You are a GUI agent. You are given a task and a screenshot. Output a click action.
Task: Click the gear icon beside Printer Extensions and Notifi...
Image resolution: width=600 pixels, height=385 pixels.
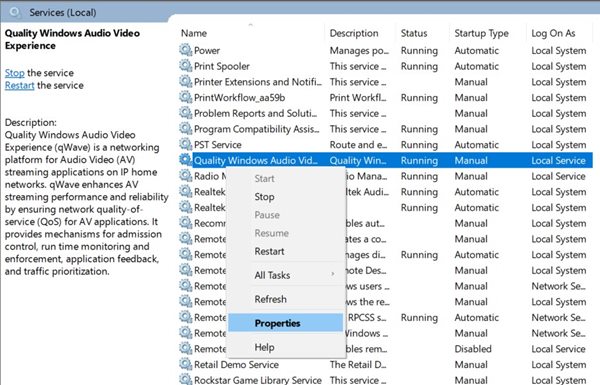click(186, 82)
